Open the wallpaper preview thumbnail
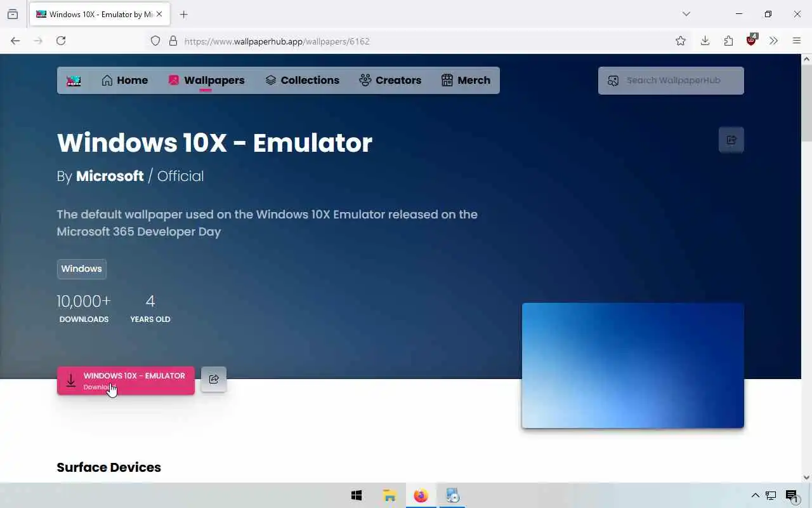Viewport: 812px width, 508px height. (633, 365)
